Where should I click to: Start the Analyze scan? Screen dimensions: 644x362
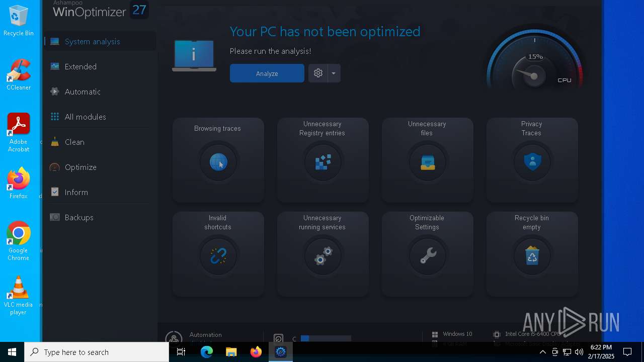click(267, 73)
